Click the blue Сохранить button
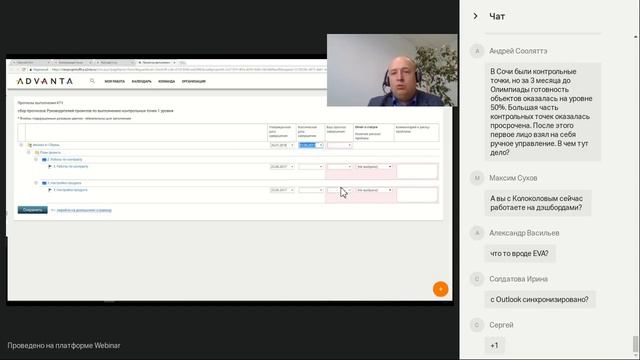Screen dimensions: 640x360 click(33, 210)
